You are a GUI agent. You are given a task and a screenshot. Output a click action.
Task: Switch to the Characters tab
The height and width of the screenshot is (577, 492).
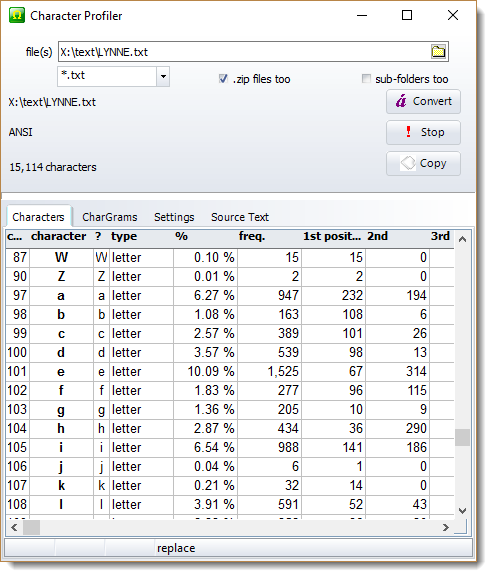[38, 217]
